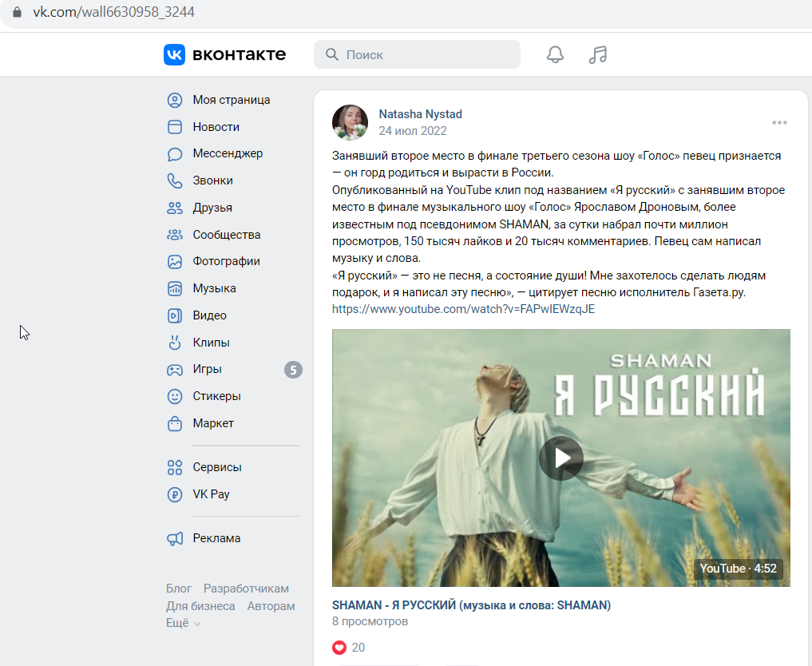Click the Поиск search field
This screenshot has height=666, width=812.
pyautogui.click(x=417, y=54)
